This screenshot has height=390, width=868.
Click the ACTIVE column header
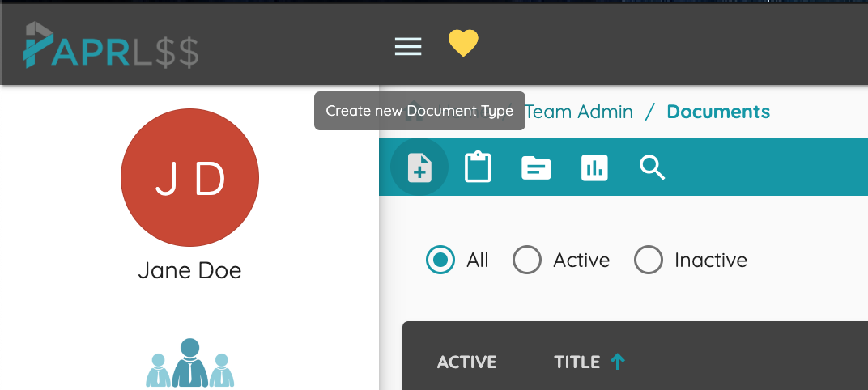(466, 362)
